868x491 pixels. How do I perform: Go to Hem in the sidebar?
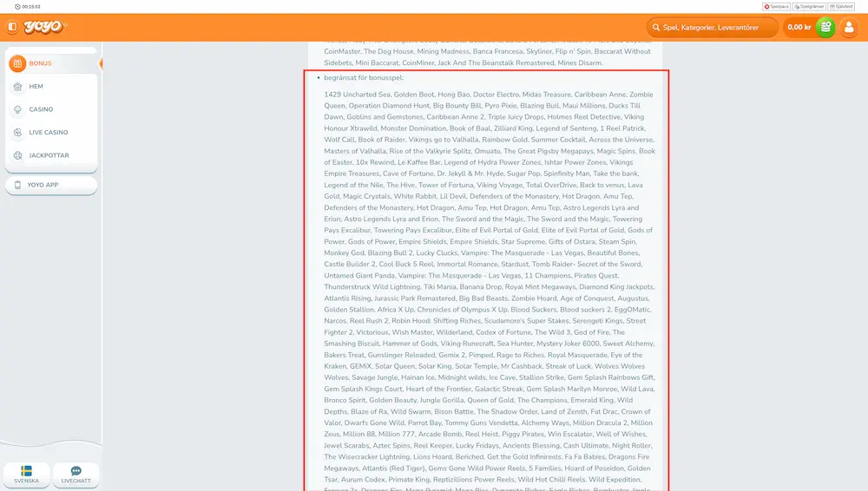[51, 87]
